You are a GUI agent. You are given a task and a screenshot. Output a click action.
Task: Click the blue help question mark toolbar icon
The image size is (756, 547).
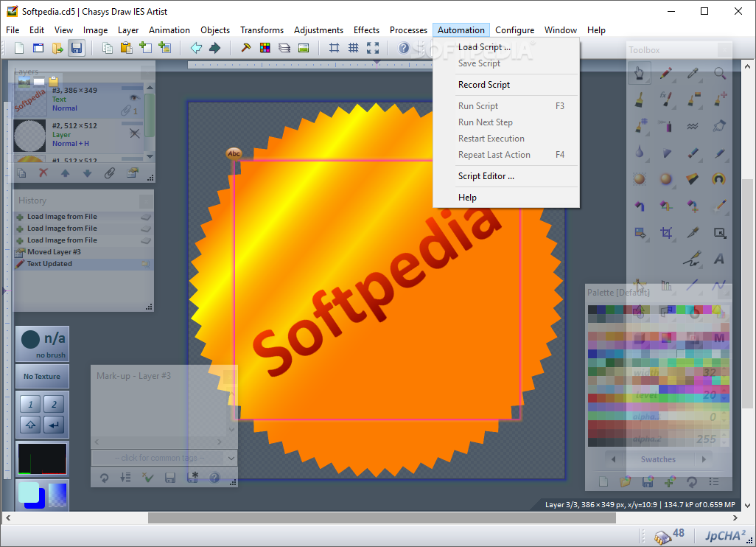point(404,48)
